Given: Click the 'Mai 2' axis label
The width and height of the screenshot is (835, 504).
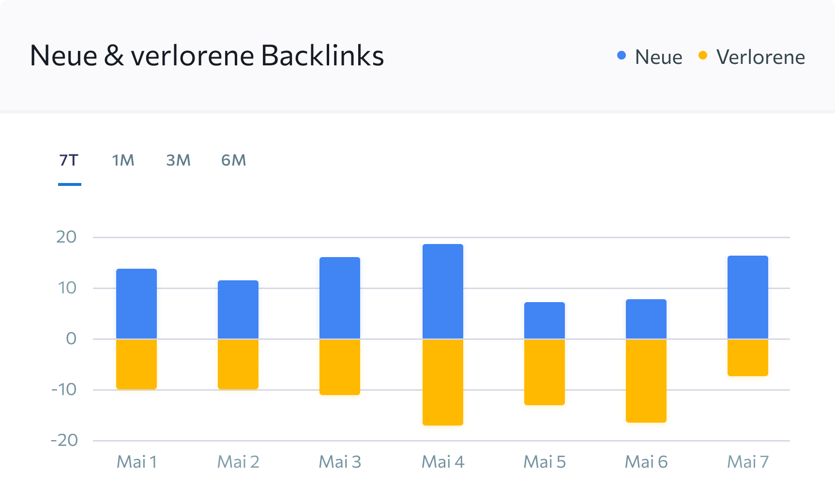Looking at the screenshot, I should tap(238, 462).
